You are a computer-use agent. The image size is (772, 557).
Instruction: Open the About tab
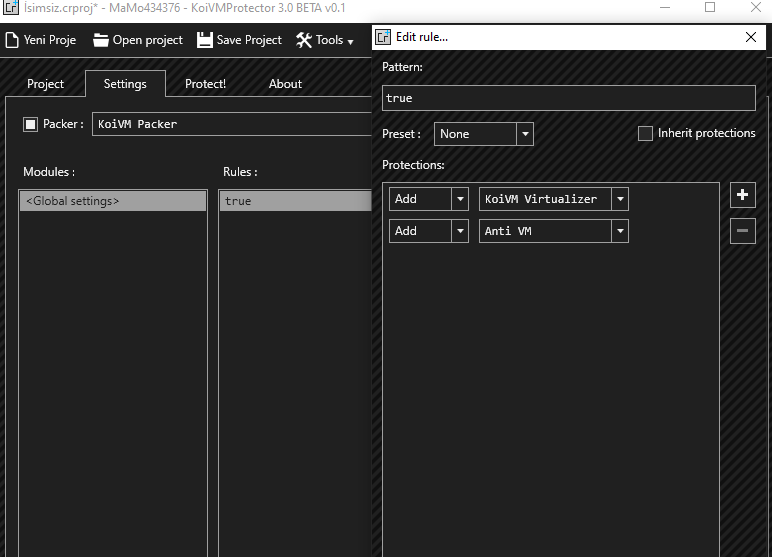285,84
